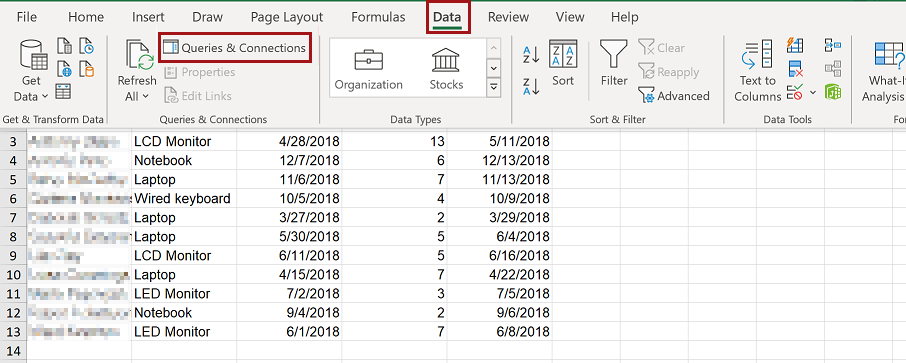Click the green Manage Data Model icon

tap(833, 91)
